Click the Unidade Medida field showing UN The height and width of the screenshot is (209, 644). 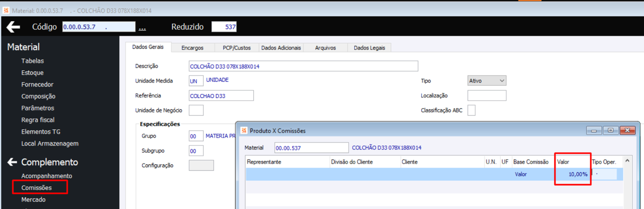(x=196, y=81)
